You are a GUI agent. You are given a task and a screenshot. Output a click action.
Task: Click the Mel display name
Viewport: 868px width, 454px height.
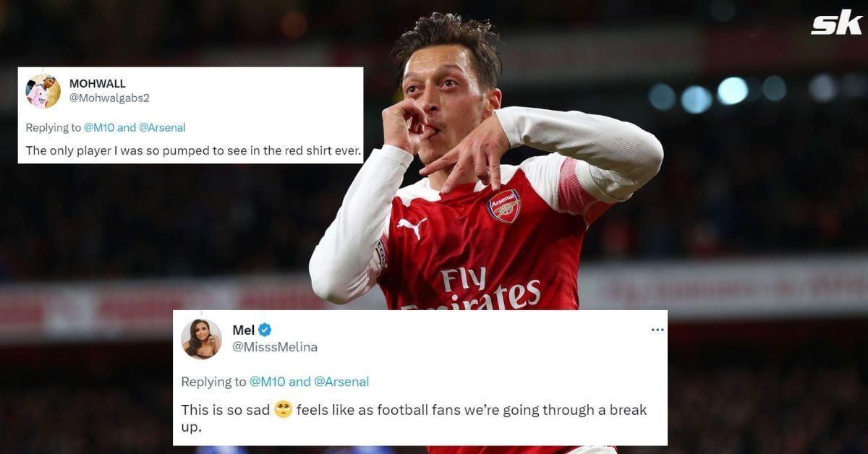242,330
